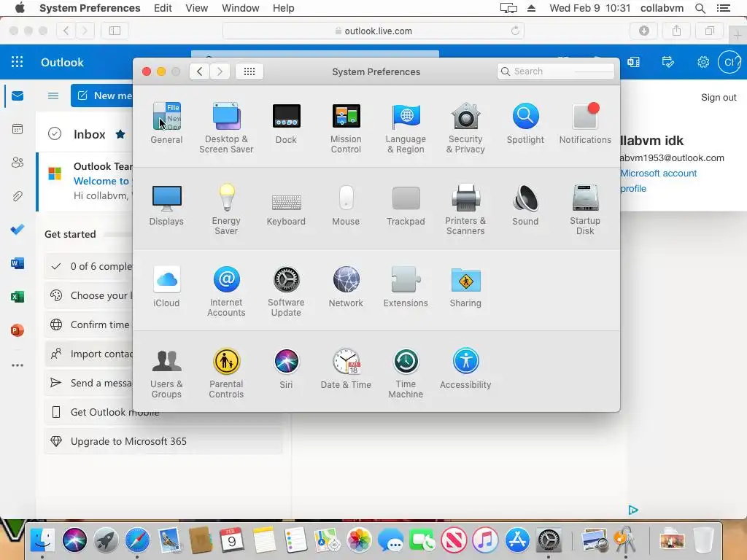The width and height of the screenshot is (747, 560).
Task: Open App Store from the Dock
Action: (517, 540)
